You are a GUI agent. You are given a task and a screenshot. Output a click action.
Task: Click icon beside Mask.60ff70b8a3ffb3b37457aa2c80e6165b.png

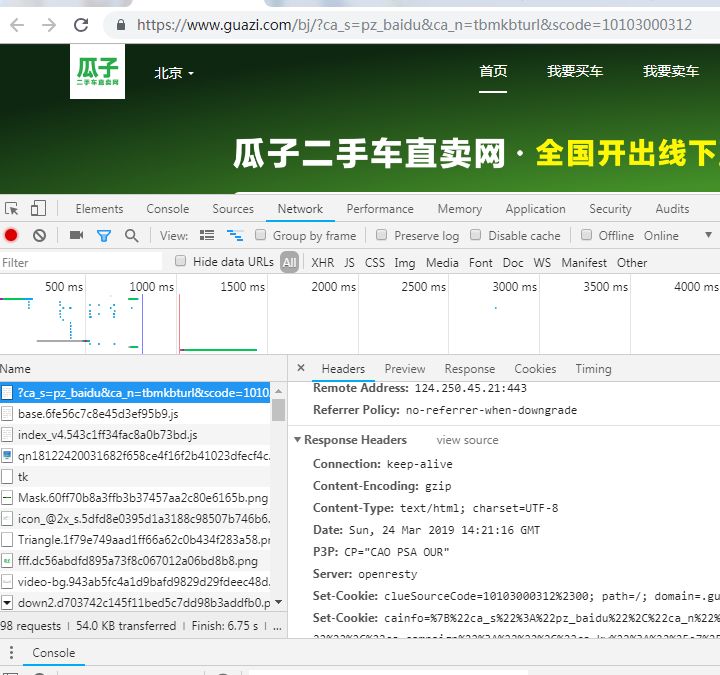pyautogui.click(x=7, y=498)
